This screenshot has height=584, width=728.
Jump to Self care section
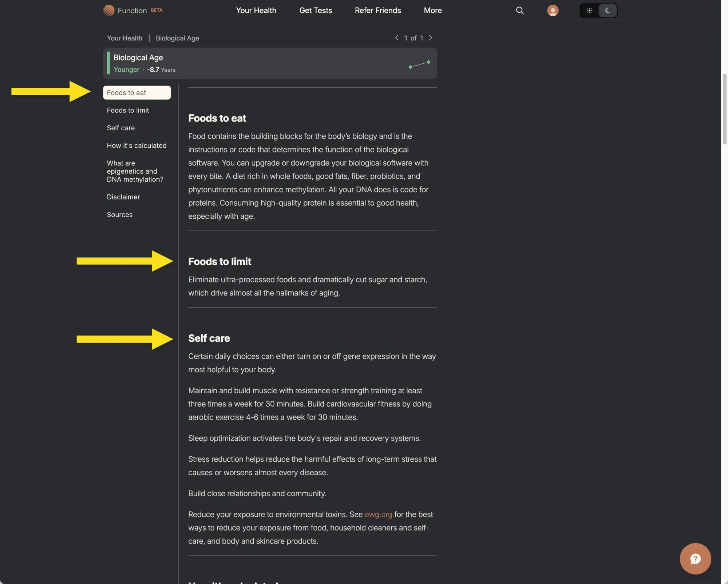point(121,128)
